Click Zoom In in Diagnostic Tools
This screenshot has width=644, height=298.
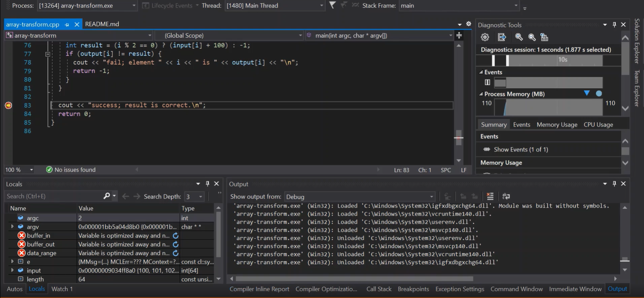519,37
